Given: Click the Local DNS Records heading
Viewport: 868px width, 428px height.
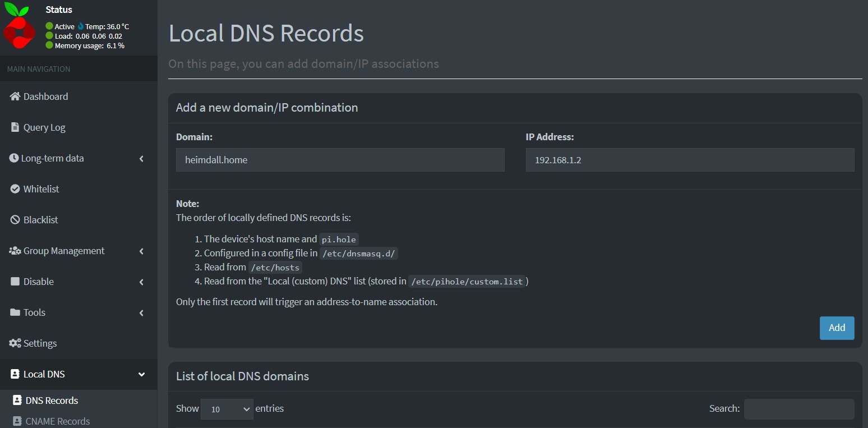Looking at the screenshot, I should point(266,33).
